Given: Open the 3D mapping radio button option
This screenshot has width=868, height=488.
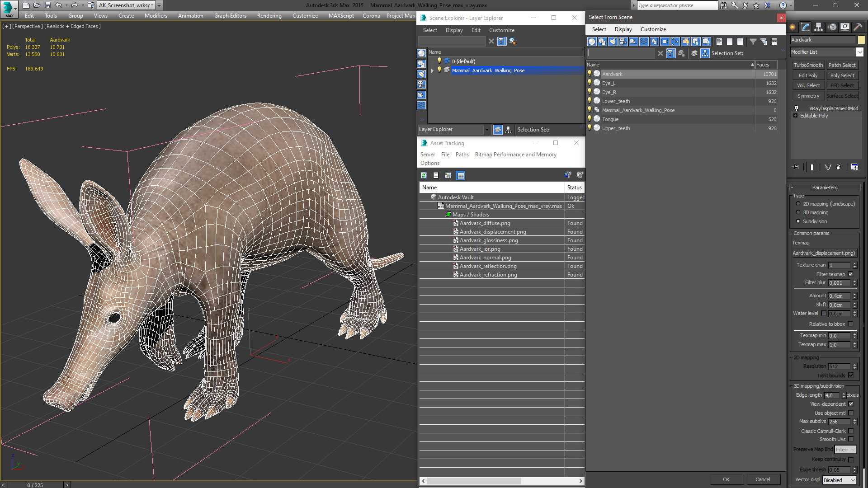Looking at the screenshot, I should tap(797, 212).
